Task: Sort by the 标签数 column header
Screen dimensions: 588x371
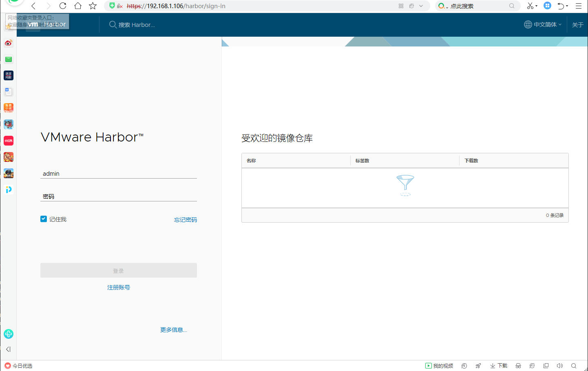Action: point(362,161)
